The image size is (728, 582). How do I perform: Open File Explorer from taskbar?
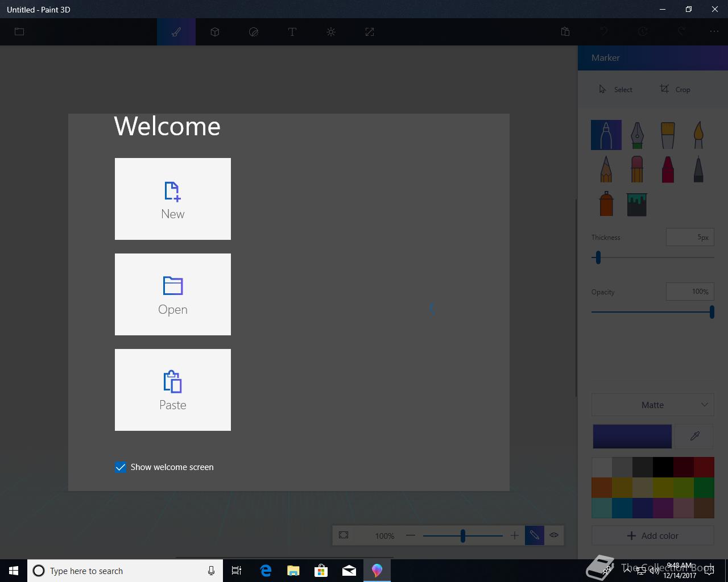point(293,571)
